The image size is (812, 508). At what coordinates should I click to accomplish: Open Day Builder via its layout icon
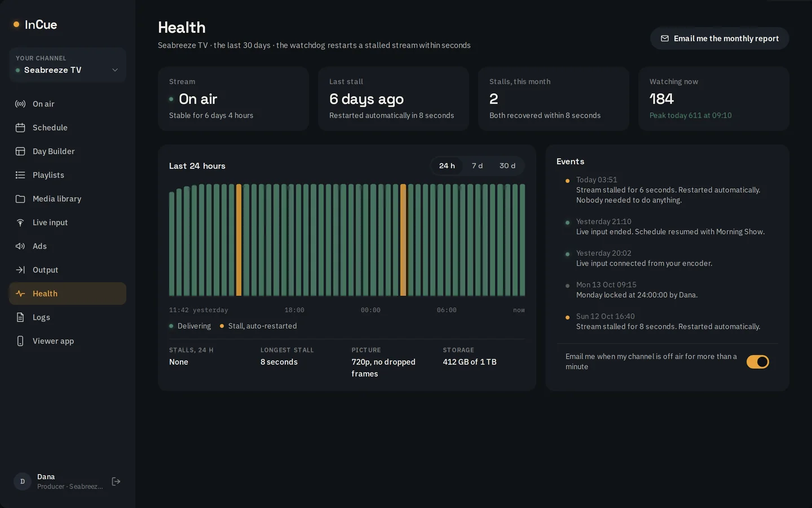pyautogui.click(x=20, y=151)
